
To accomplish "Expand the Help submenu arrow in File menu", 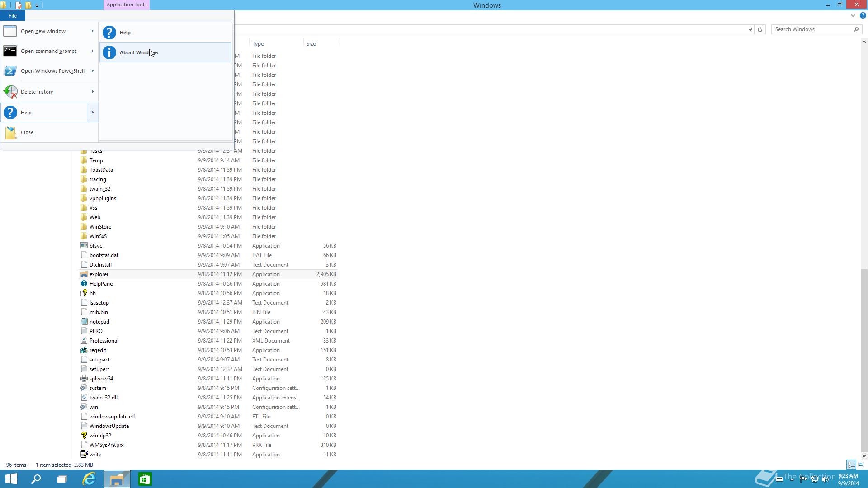I will point(92,113).
